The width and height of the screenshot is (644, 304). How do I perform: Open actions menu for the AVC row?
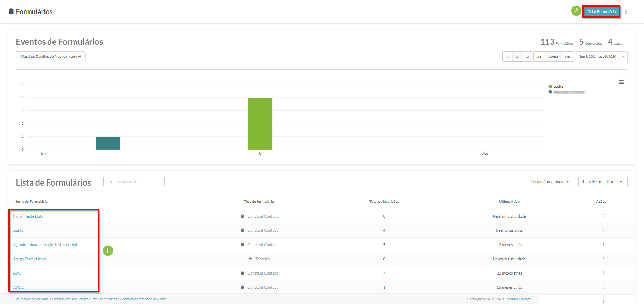[x=603, y=273]
